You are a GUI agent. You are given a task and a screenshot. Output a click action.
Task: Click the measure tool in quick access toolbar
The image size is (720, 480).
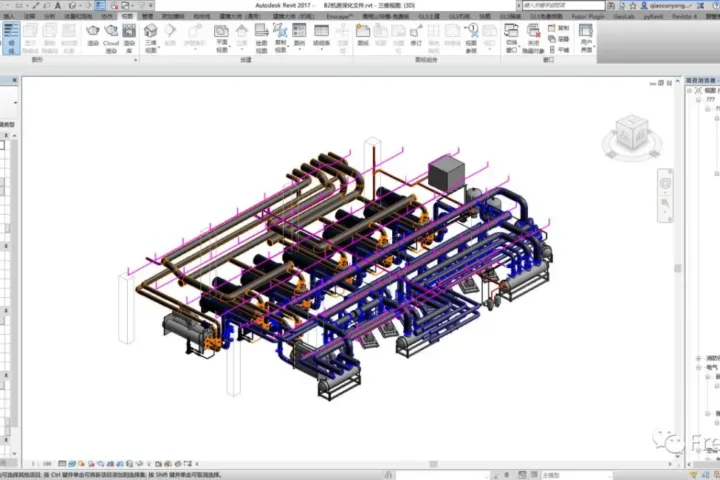(x=20, y=6)
